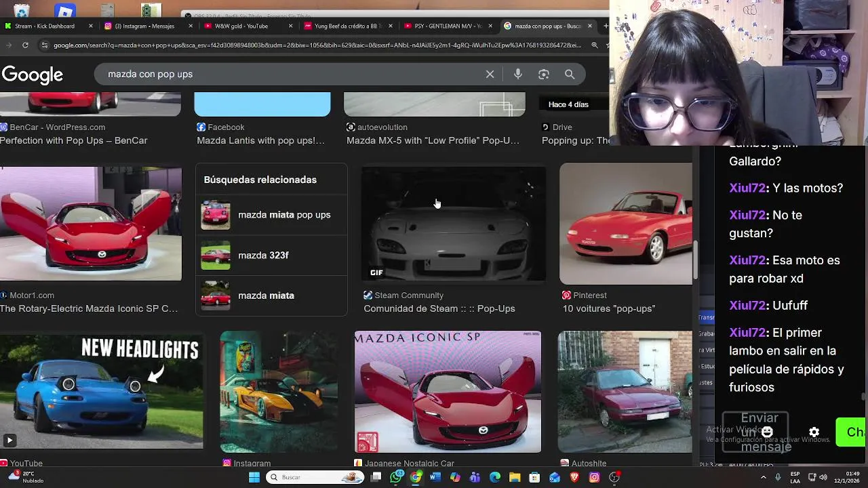Open Task View from the taskbar

pos(376,477)
